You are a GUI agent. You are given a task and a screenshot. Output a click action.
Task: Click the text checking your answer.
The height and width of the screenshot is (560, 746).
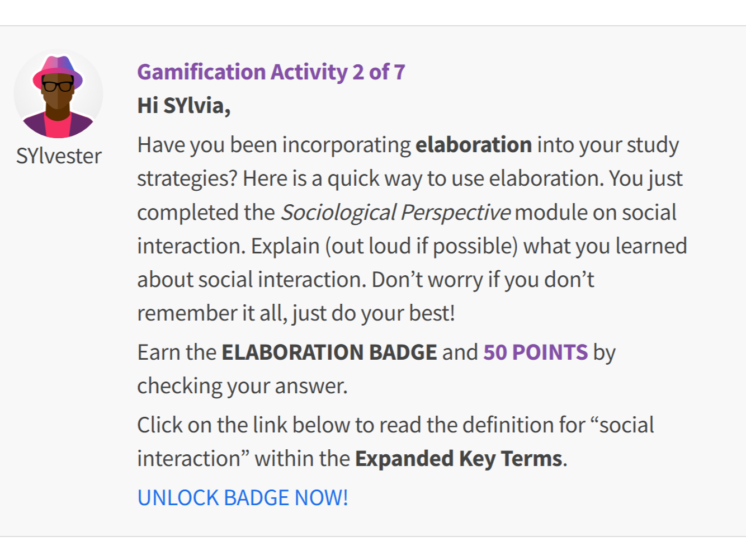click(x=242, y=385)
